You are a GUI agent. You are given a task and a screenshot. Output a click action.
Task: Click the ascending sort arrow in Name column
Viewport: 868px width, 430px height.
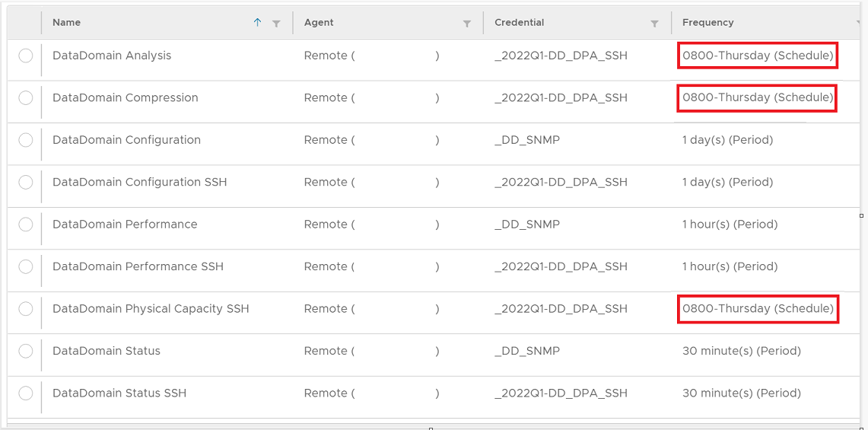[x=257, y=23]
